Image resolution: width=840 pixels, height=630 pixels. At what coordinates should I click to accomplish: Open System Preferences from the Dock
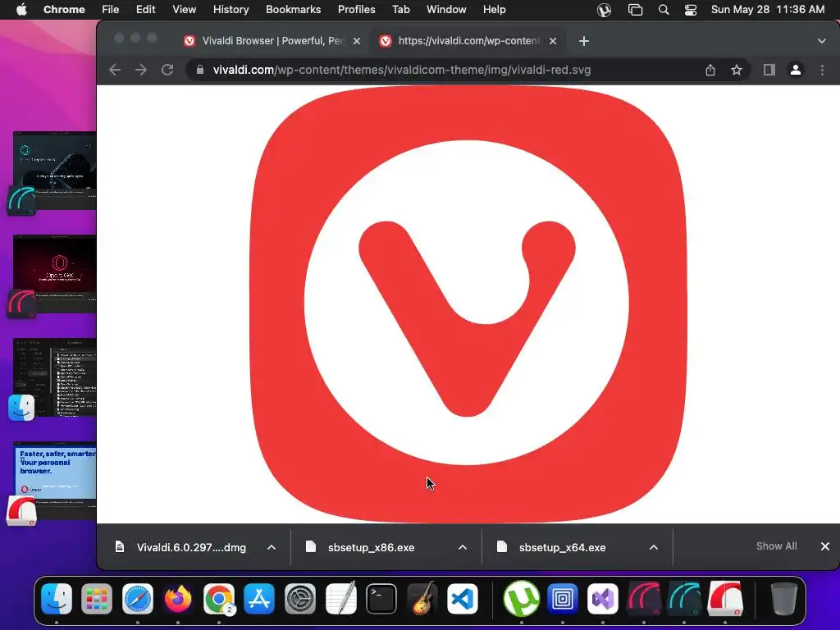pos(300,598)
